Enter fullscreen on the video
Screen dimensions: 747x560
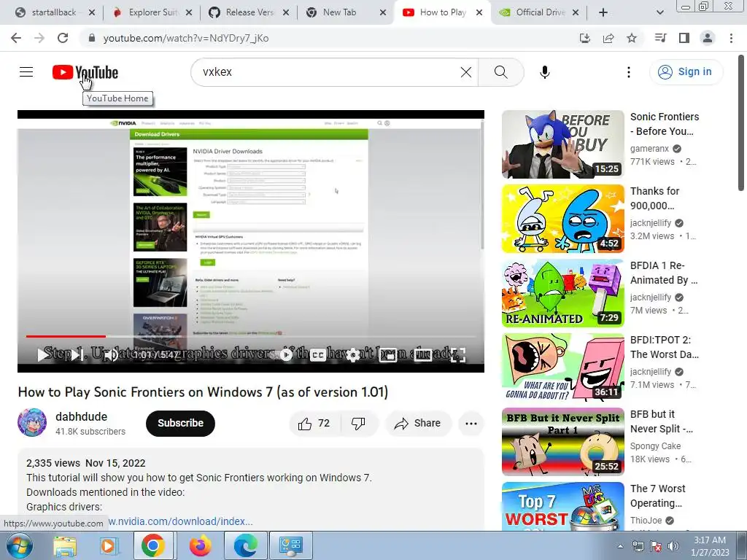[x=458, y=355]
